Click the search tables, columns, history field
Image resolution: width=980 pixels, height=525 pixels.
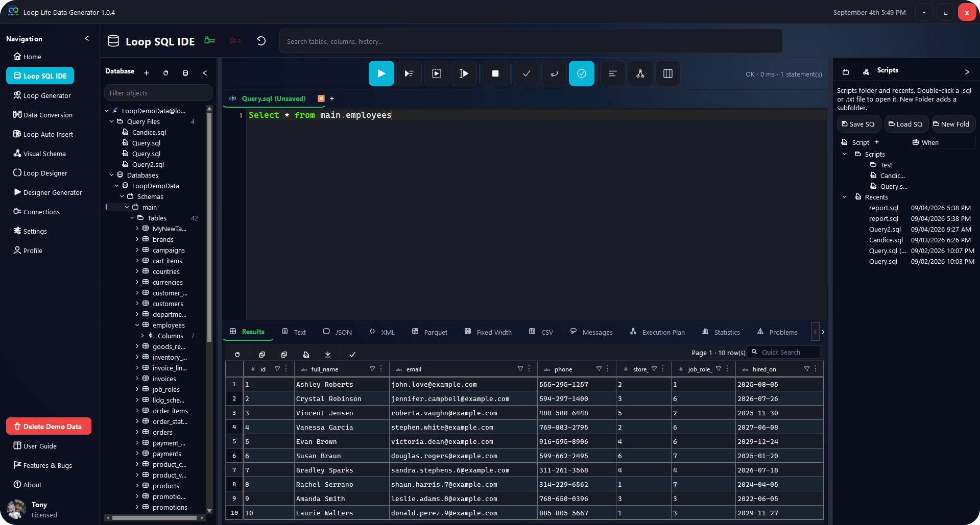tap(531, 41)
